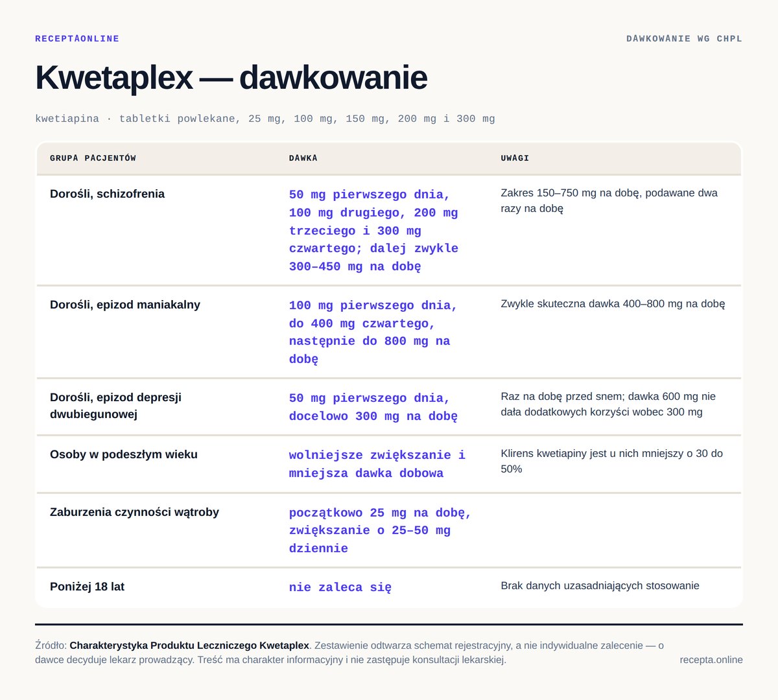Viewport: 778px width, 700px height.
Task: Click 'Charakterystyka Produktu Leczniczego Kwetaplex' source text
Action: click(189, 646)
